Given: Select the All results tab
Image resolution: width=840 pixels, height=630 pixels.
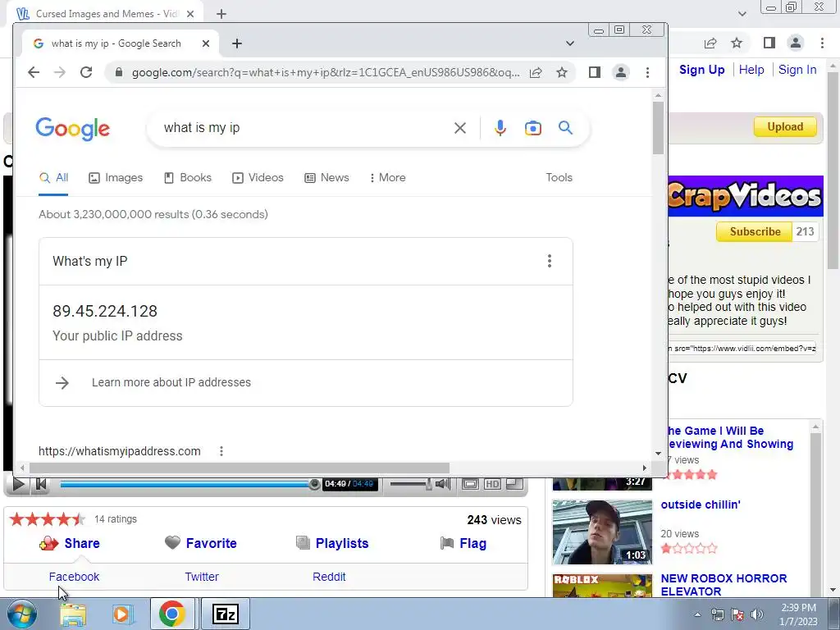Looking at the screenshot, I should [x=53, y=177].
